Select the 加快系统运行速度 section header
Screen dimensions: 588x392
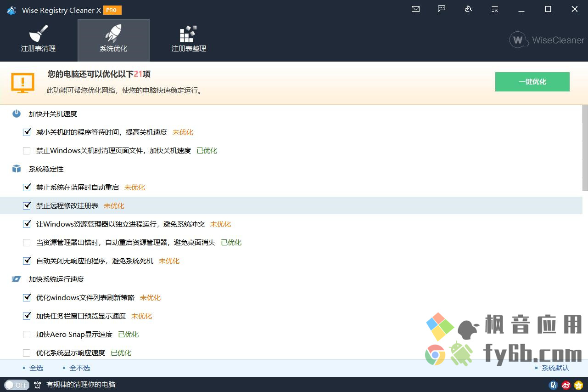tap(56, 279)
